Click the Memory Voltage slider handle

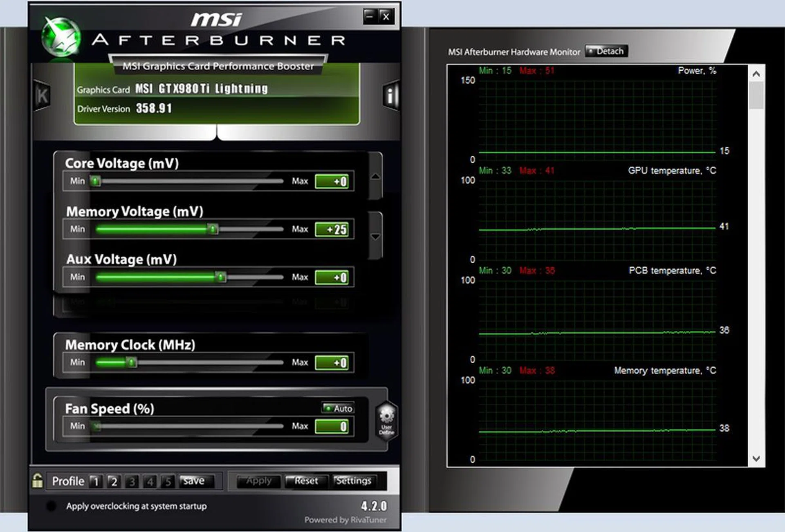[213, 229]
